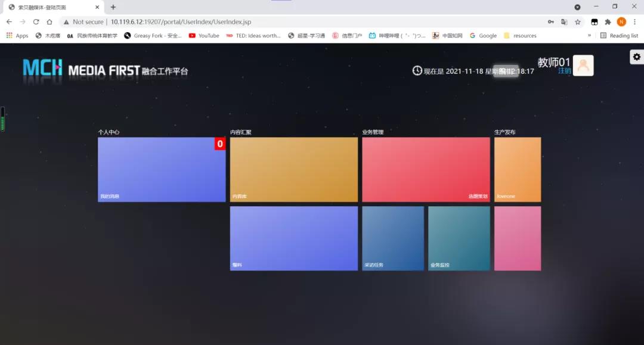The height and width of the screenshot is (345, 644).
Task: Click the translate icon in the address bar
Action: click(564, 21)
